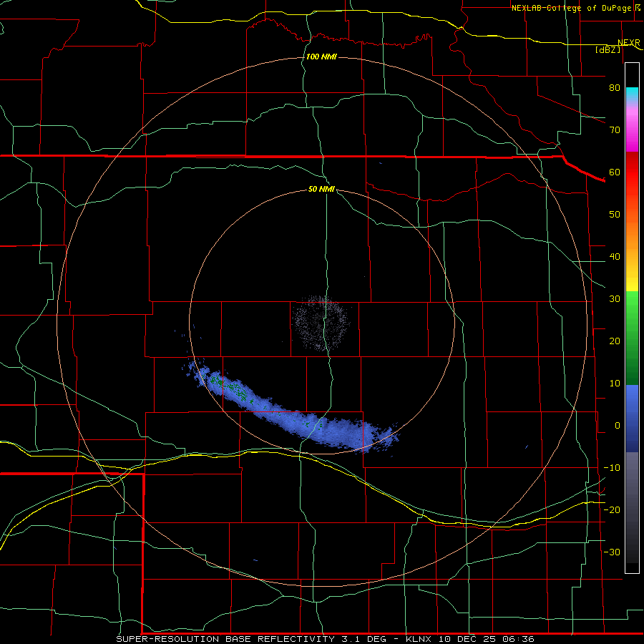This screenshot has width=644, height=644.
Task: Select the 60 value on the dBZ scale
Action: pyautogui.click(x=615, y=172)
